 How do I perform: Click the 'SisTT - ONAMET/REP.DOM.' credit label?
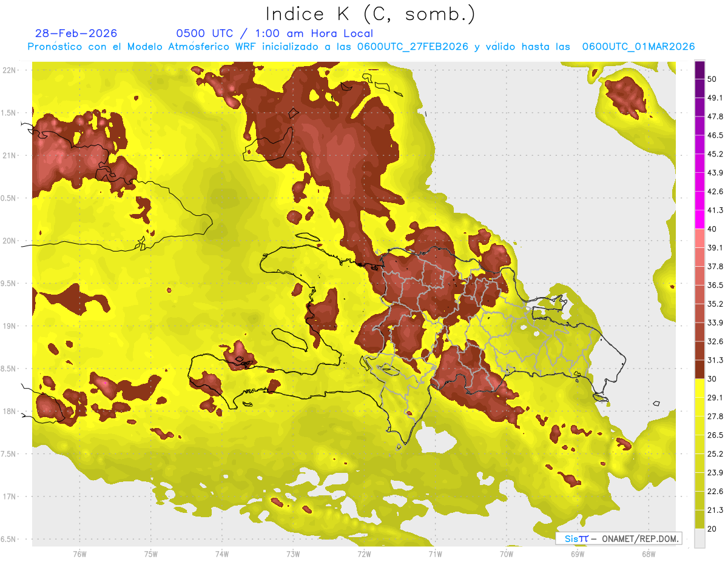(x=619, y=538)
